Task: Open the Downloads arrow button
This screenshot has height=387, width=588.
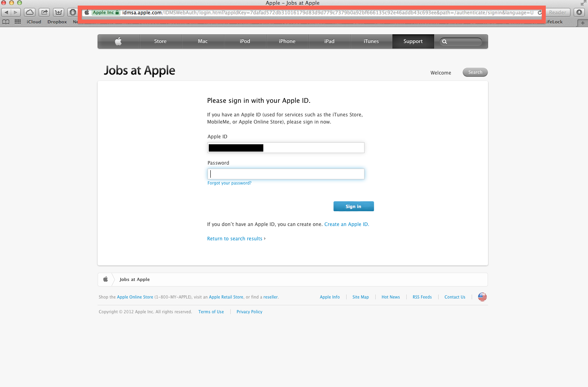Action: point(579,12)
